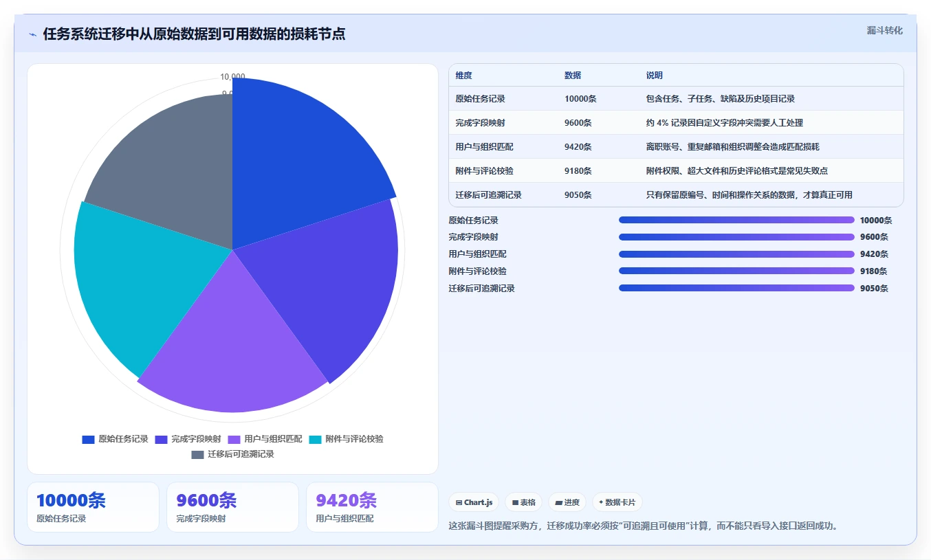Select the Chart.js chip

tap(474, 502)
